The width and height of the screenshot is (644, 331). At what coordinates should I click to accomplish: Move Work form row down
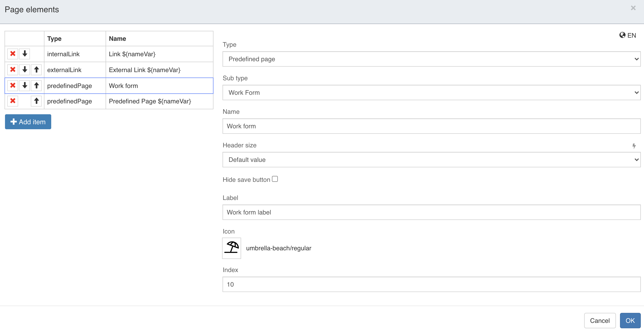coord(24,85)
